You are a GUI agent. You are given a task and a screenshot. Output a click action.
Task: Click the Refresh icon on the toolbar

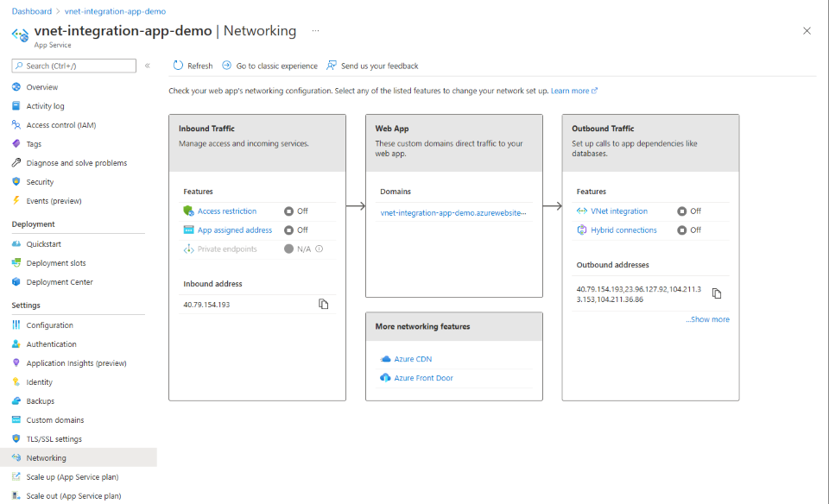tap(179, 65)
